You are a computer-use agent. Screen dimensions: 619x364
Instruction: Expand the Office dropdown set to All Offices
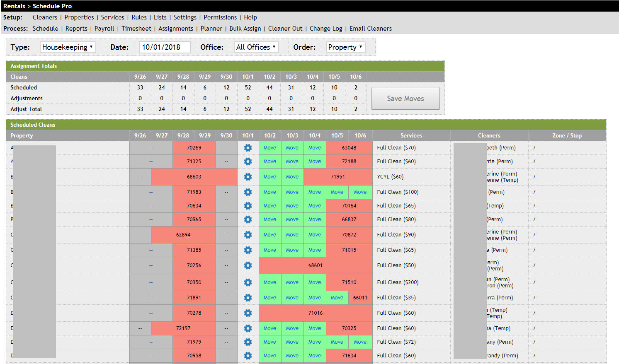[x=256, y=47]
